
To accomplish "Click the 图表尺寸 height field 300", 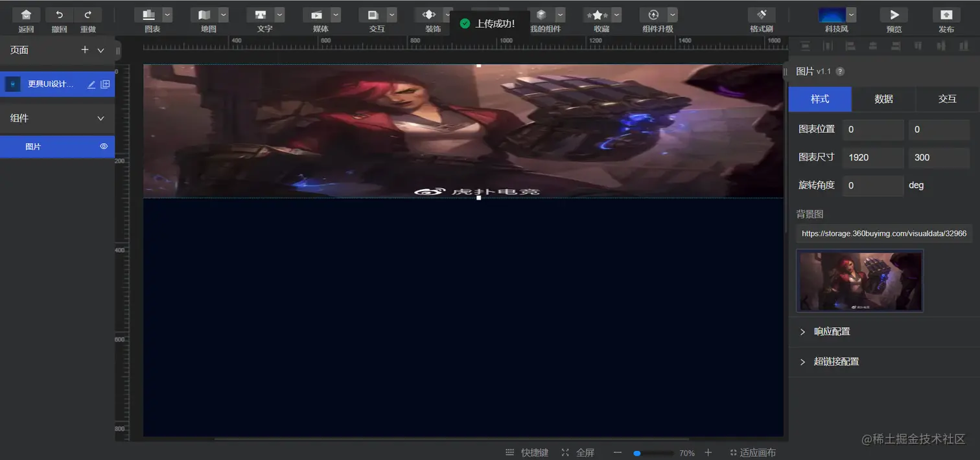I will (x=939, y=157).
